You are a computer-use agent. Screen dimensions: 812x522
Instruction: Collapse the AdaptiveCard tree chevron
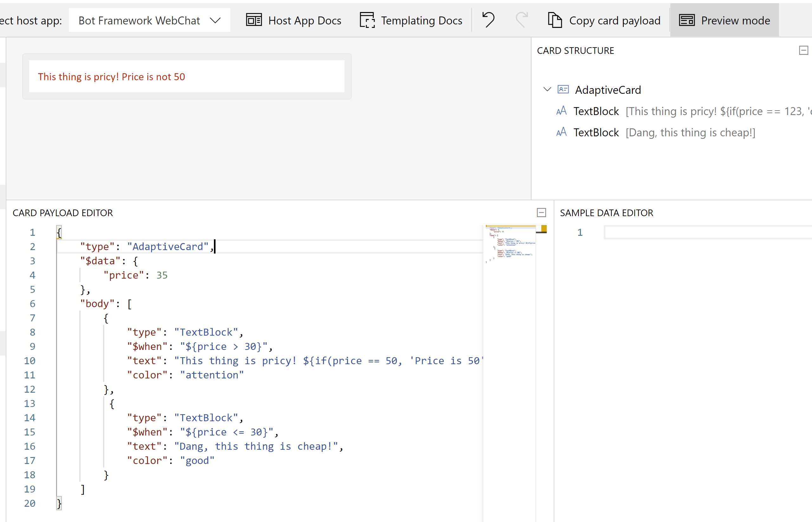(547, 89)
